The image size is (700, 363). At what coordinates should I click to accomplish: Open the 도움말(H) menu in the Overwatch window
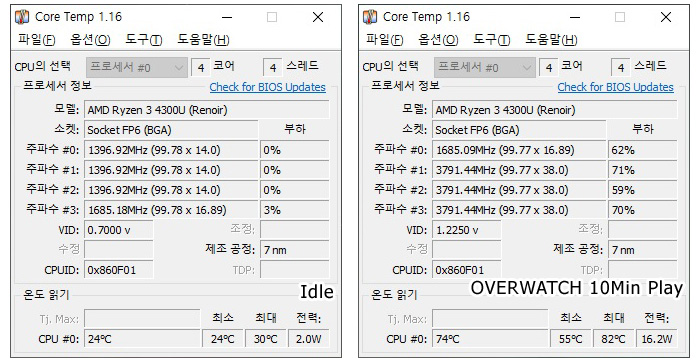pyautogui.click(x=551, y=40)
